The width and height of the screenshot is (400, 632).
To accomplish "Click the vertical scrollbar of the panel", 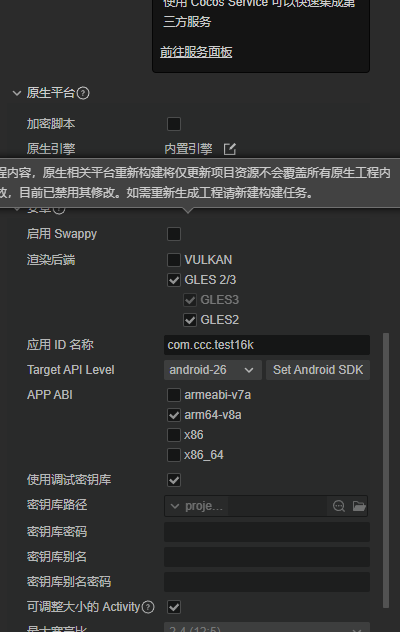I will point(386,470).
